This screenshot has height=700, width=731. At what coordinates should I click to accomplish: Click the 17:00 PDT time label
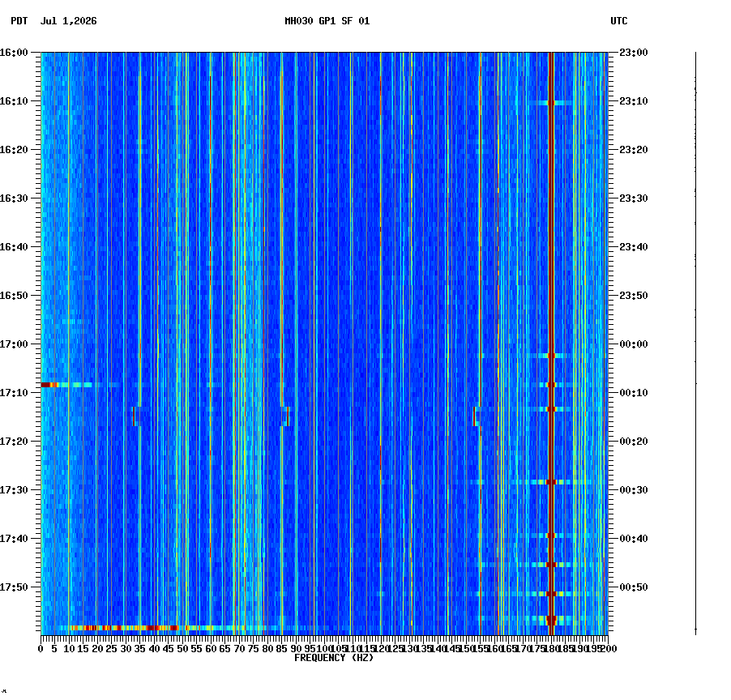pos(14,344)
